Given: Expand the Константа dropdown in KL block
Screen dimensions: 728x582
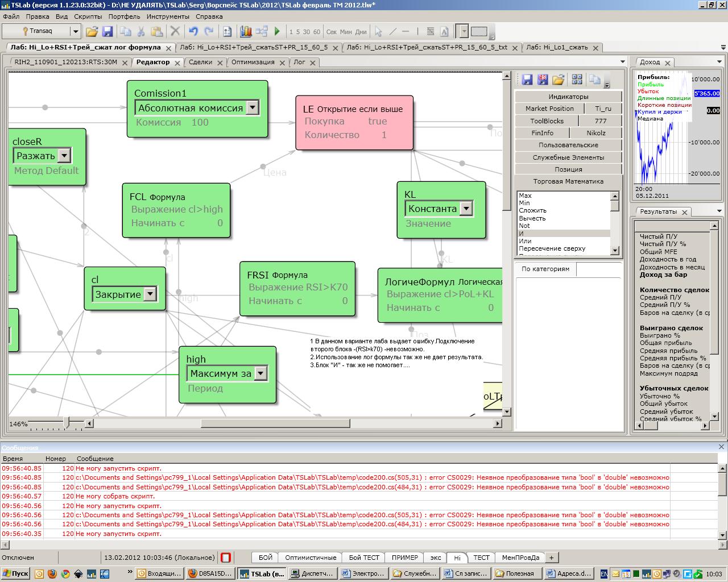Looking at the screenshot, I should click(466, 209).
